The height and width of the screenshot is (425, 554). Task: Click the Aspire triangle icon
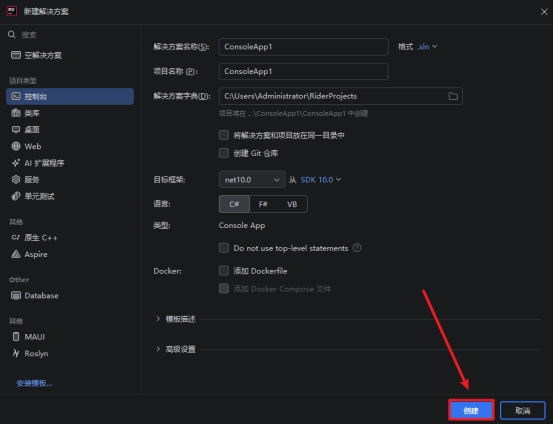[x=16, y=254]
